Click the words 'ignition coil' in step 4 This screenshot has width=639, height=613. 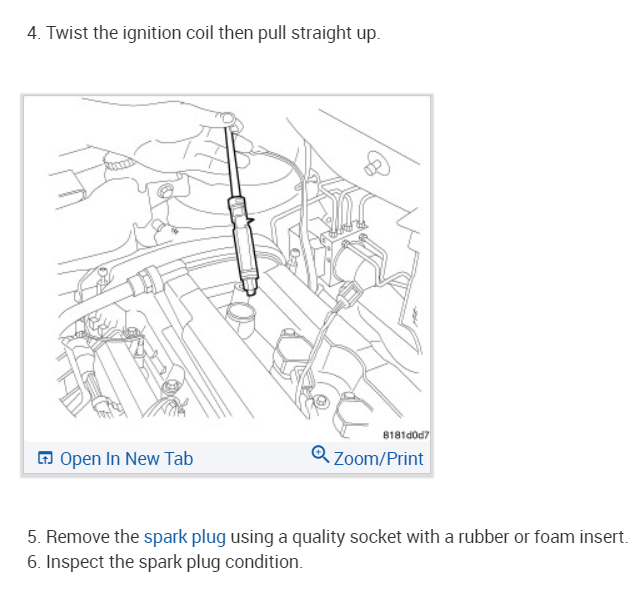179,34
